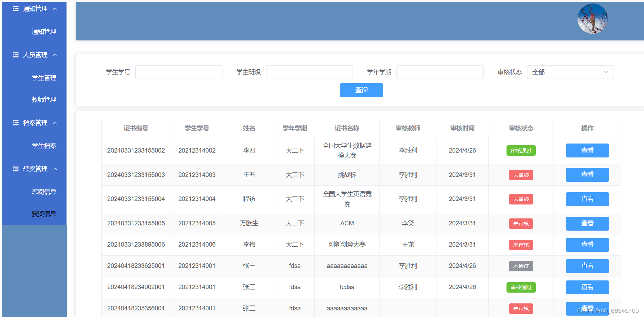The width and height of the screenshot is (644, 317).
Task: Click the 学年学期 column header
Action: 295,128
